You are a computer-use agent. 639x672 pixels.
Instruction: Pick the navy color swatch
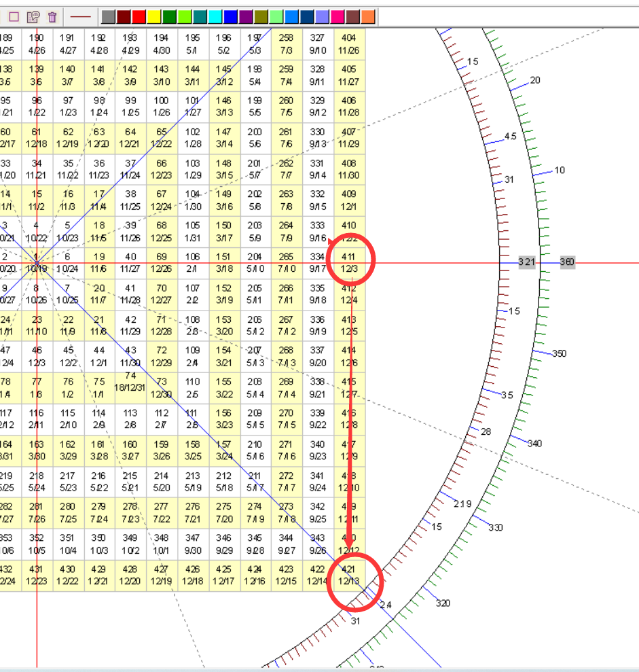[307, 17]
